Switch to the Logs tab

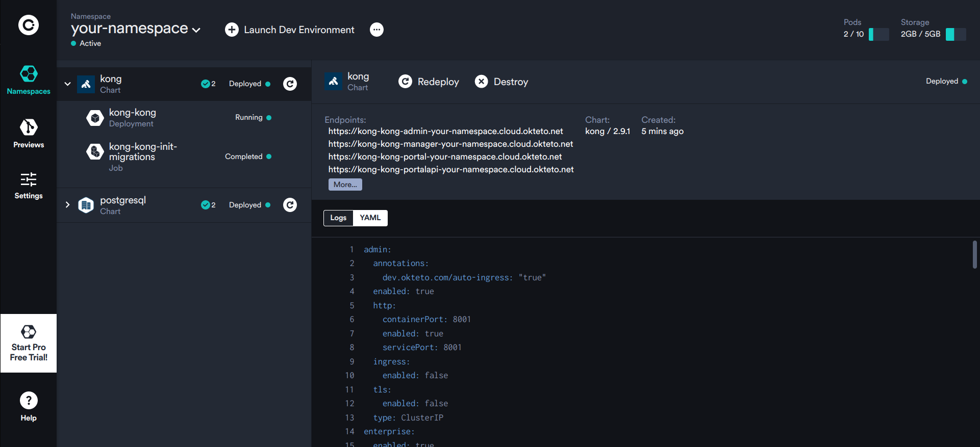tap(338, 218)
